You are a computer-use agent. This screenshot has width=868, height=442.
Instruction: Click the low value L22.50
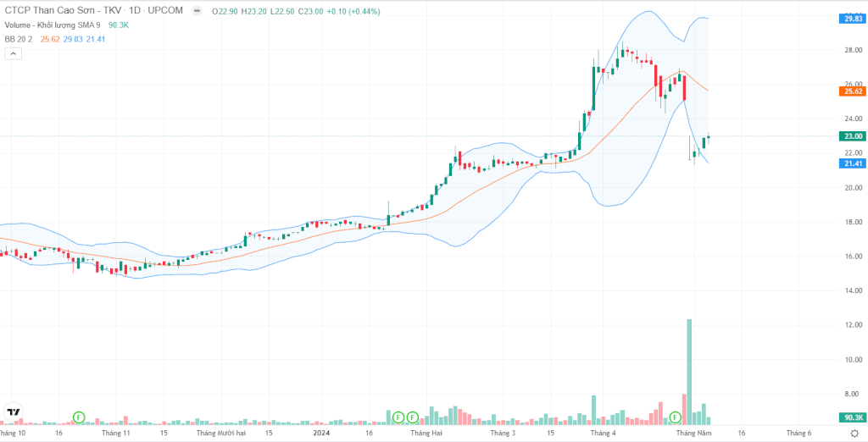[281, 11]
